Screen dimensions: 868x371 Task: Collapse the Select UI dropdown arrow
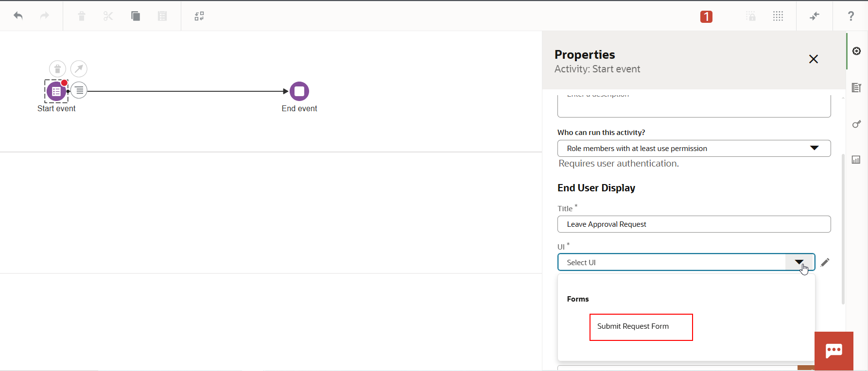(x=799, y=262)
